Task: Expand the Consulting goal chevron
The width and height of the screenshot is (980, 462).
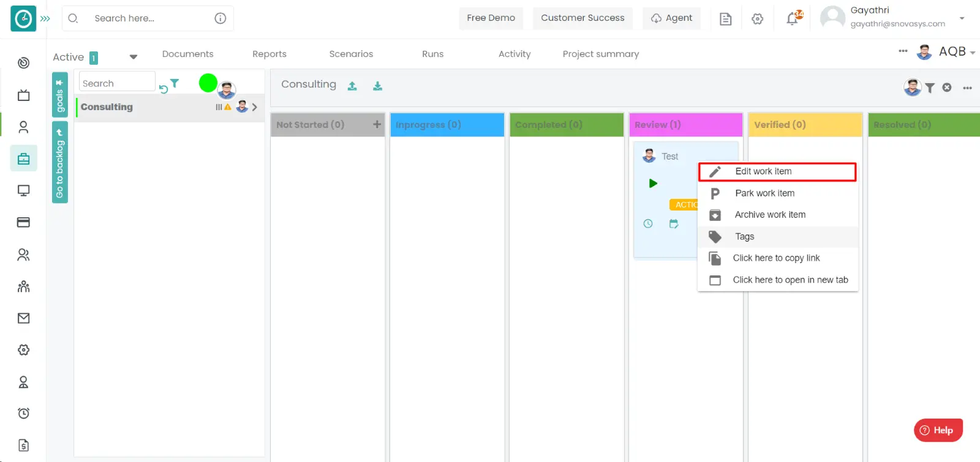Action: pyautogui.click(x=255, y=107)
